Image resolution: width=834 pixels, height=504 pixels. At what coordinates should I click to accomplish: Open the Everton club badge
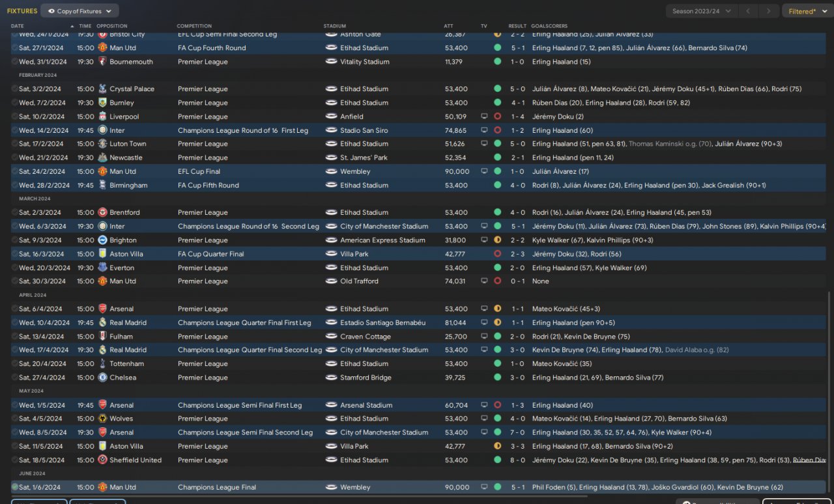[102, 268]
